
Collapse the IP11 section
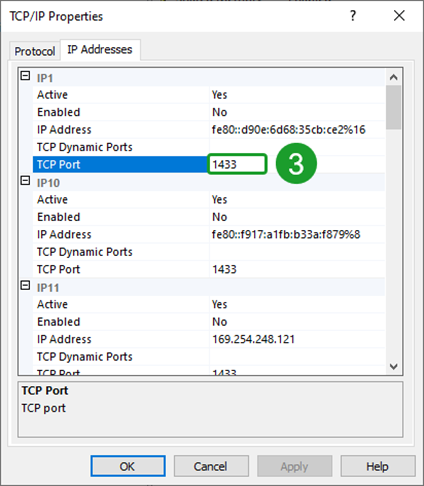[x=25, y=286]
